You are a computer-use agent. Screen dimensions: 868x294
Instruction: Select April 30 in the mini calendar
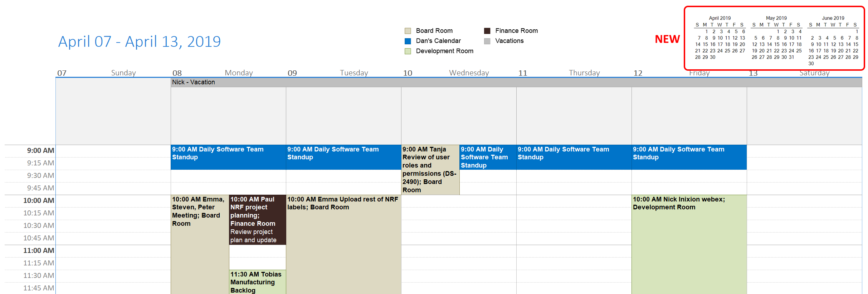[x=713, y=57]
